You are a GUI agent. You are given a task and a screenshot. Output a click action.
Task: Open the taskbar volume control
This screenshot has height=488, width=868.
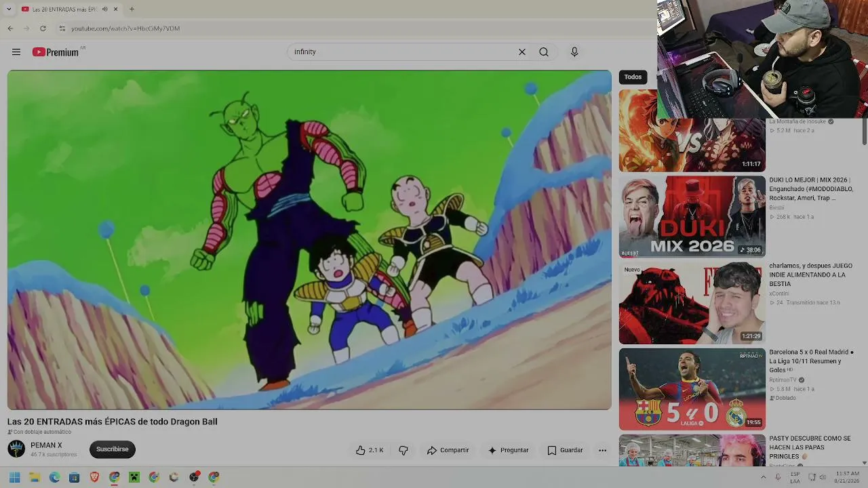824,477
